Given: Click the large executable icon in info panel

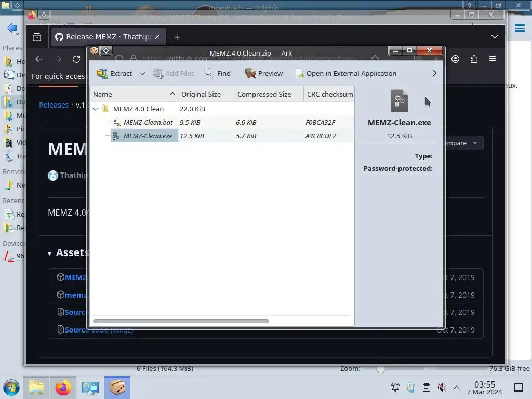Looking at the screenshot, I should click(400, 101).
